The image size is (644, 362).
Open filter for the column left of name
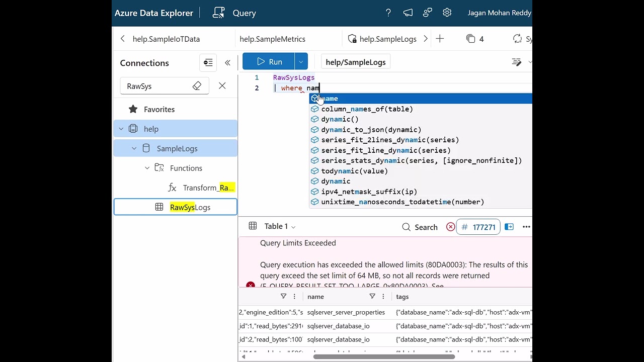283,297
